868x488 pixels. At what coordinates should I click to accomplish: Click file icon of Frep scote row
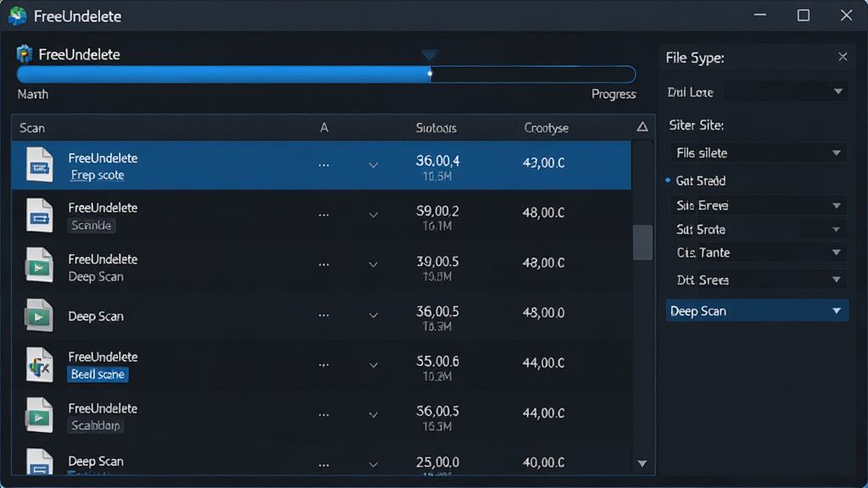39,164
